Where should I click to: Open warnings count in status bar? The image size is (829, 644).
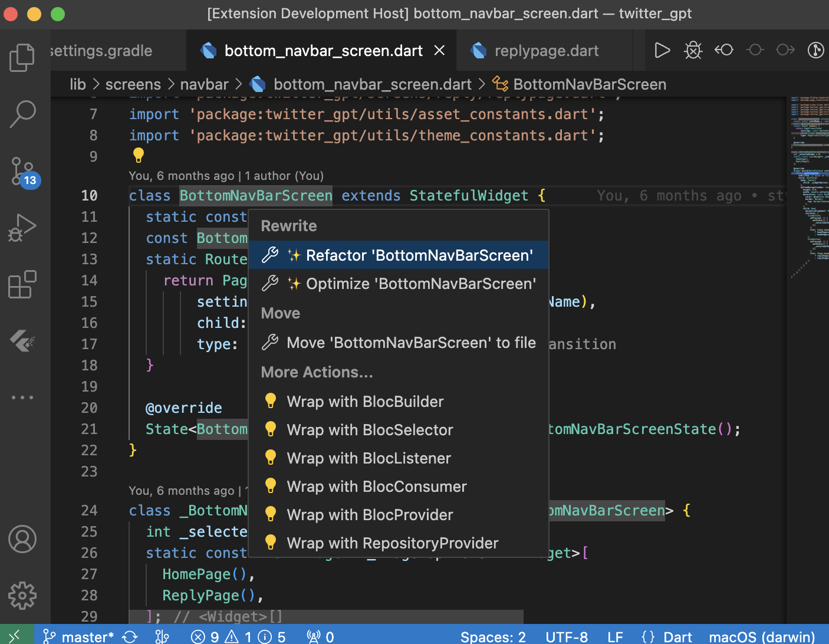click(x=238, y=637)
